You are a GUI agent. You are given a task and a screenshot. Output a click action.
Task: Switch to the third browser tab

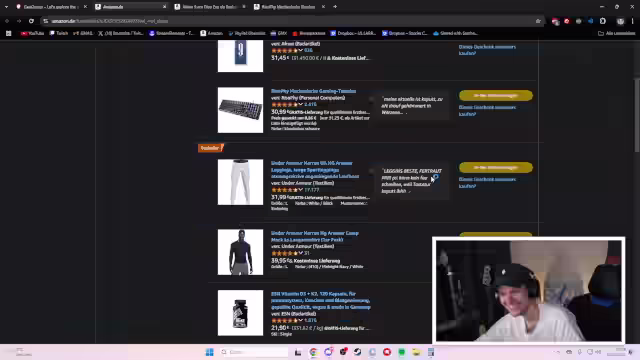(x=210, y=7)
